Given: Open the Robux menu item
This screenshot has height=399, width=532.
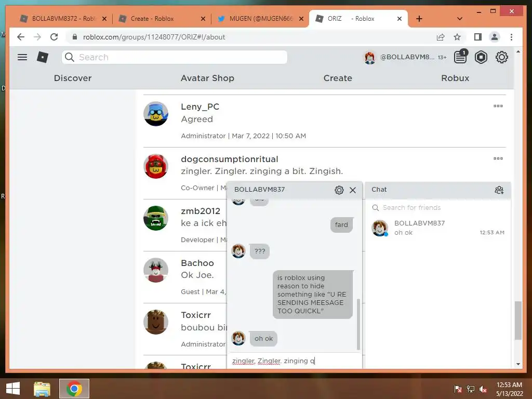Looking at the screenshot, I should click(455, 78).
